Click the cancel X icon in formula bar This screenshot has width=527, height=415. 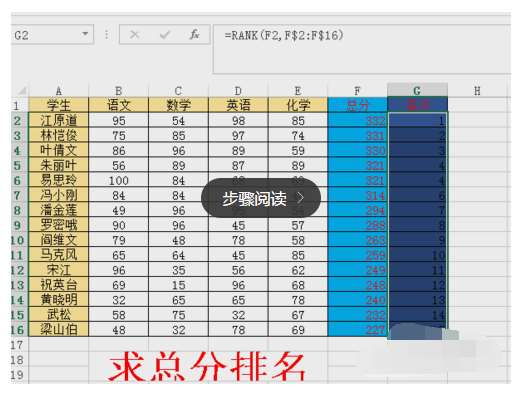coord(134,34)
